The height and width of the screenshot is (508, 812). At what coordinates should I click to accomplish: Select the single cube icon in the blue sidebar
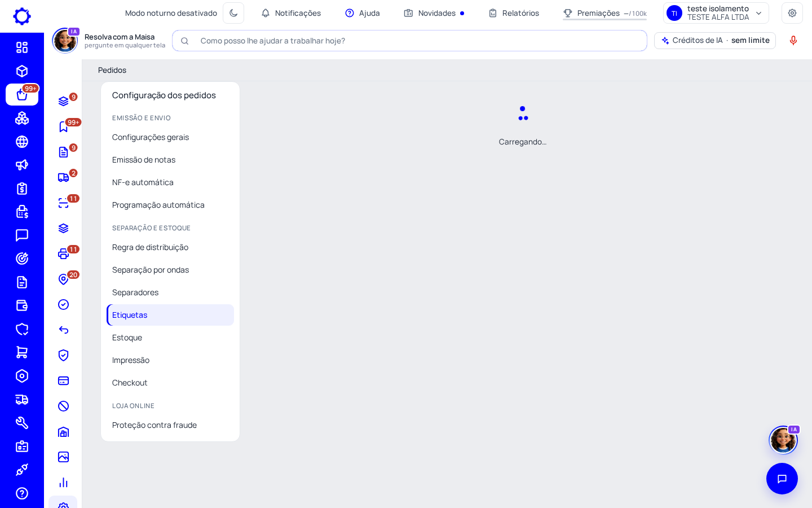(22, 71)
